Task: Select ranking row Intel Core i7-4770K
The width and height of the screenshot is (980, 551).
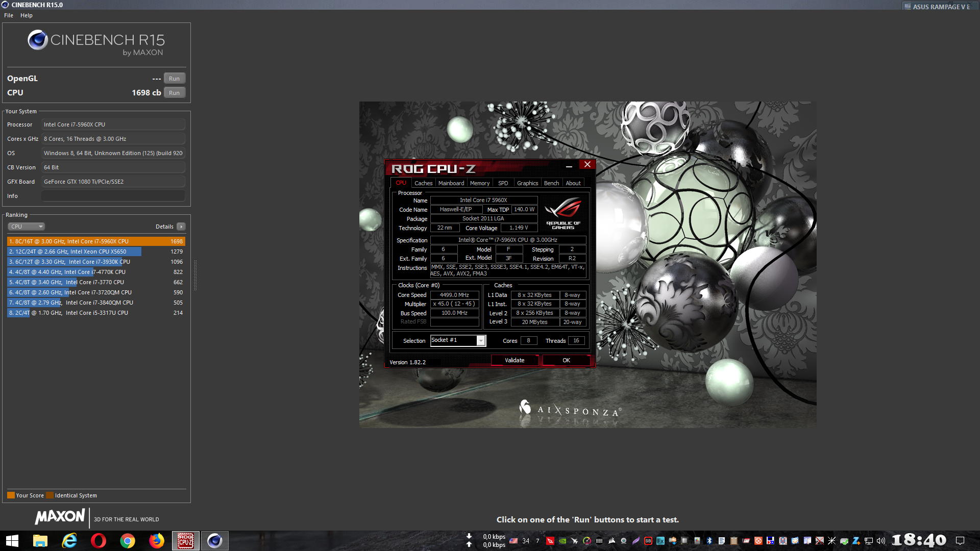Action: pos(96,272)
